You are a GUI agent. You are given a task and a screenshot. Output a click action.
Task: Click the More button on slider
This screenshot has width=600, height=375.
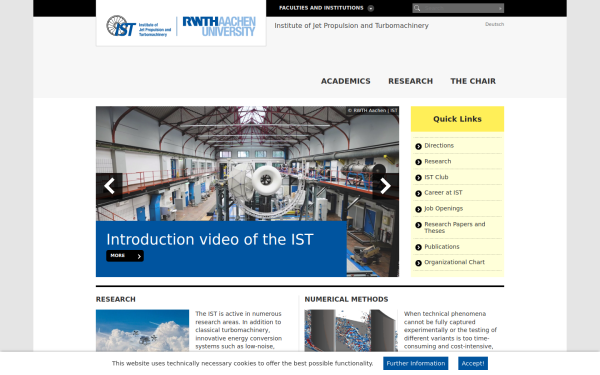(x=125, y=256)
